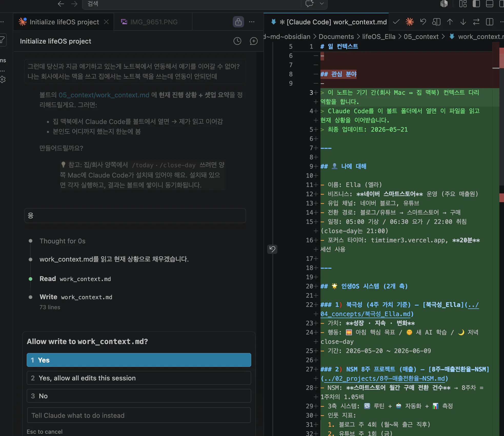Open the 05_context/work_context.md link in chat
The height and width of the screenshot is (436, 504).
point(104,95)
